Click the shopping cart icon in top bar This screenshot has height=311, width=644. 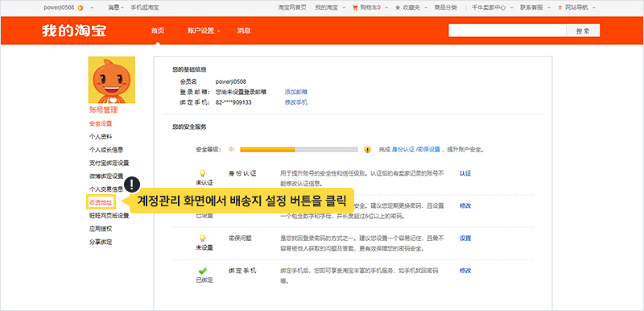355,7
